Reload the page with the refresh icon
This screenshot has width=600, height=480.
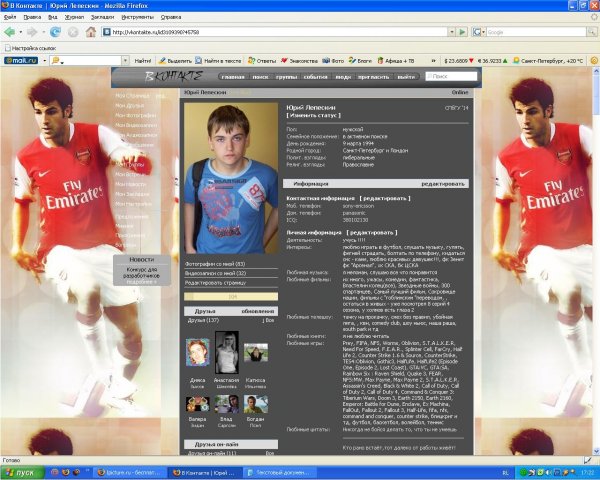[x=55, y=32]
